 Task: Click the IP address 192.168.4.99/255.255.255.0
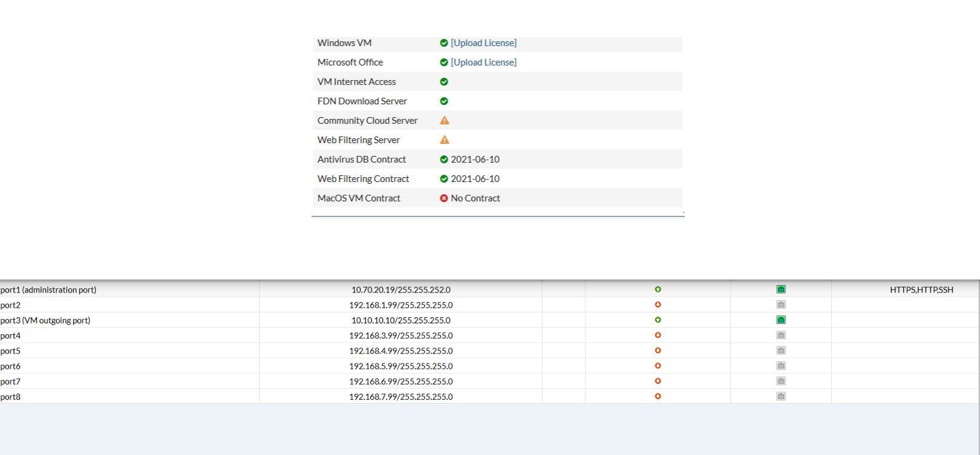(401, 351)
